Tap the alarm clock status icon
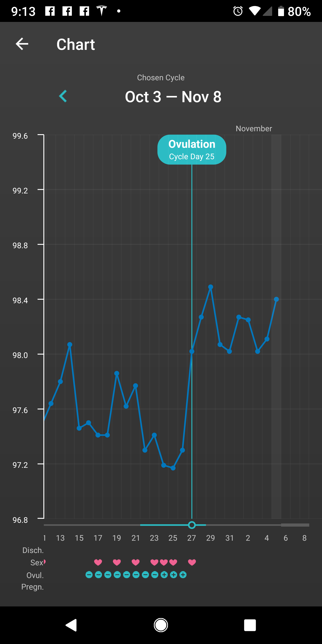 (238, 11)
